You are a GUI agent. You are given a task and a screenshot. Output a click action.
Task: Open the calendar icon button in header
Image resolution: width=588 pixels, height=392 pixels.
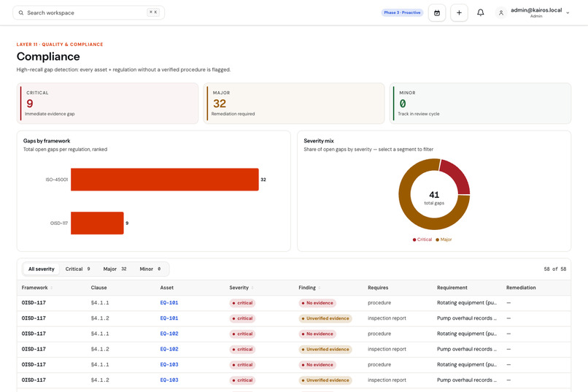(437, 12)
